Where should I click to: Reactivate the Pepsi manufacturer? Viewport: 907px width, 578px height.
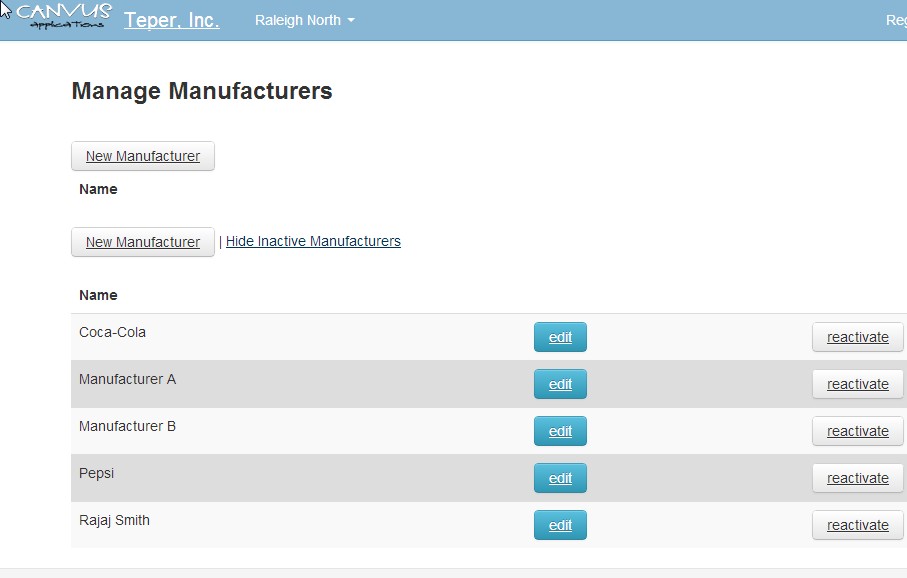(x=857, y=478)
